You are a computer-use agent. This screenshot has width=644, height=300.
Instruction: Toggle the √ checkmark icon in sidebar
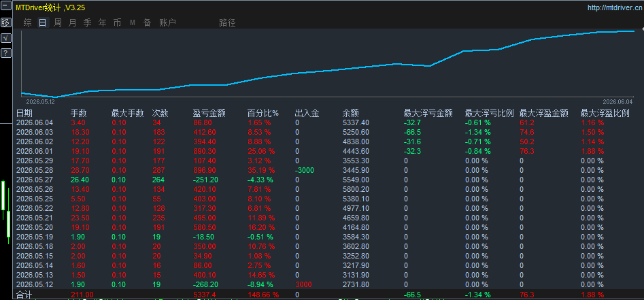[6, 38]
